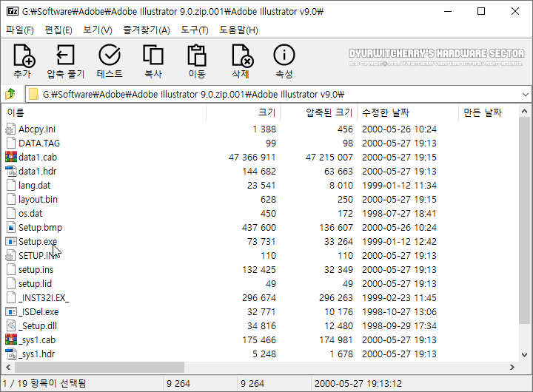Click the 추가 (Add) toolbar icon

click(24, 55)
